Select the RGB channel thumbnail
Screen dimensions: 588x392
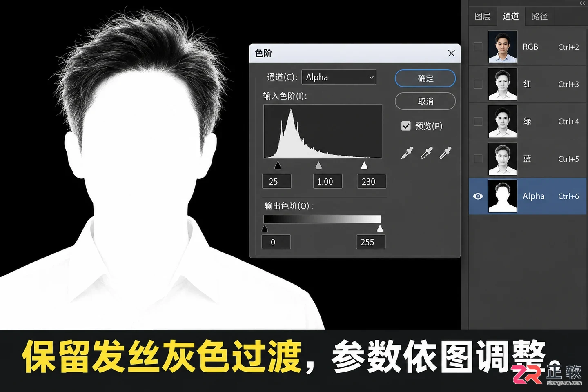click(503, 47)
